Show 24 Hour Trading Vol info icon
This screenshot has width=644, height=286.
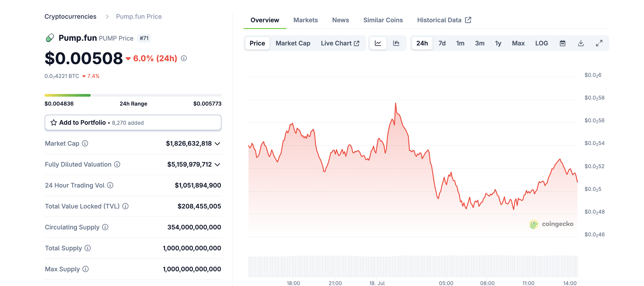[x=110, y=185]
